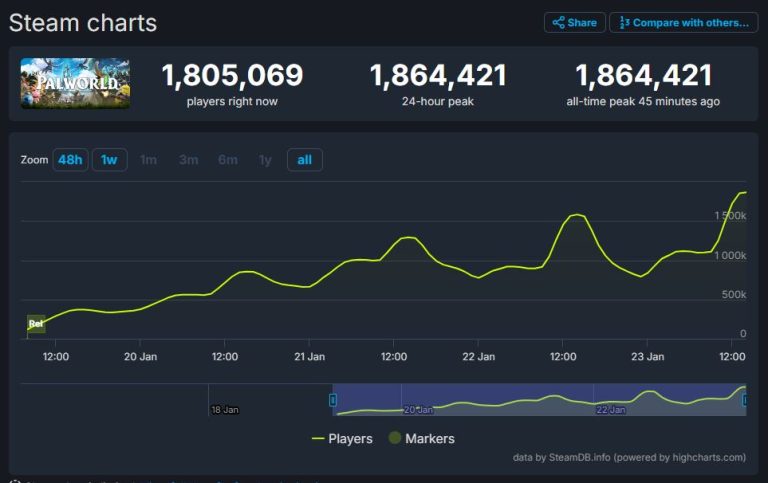
Task: Click the highlighted navigator range window
Action: (539, 400)
